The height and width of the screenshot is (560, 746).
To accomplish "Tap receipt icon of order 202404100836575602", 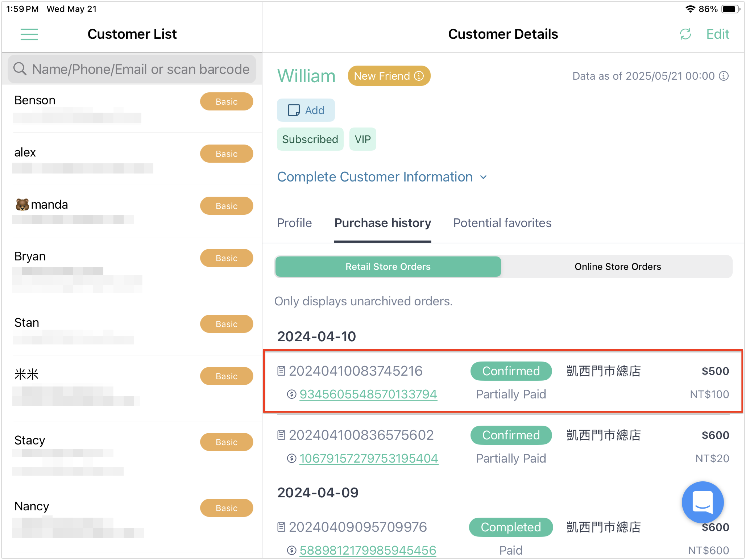I will pos(281,435).
